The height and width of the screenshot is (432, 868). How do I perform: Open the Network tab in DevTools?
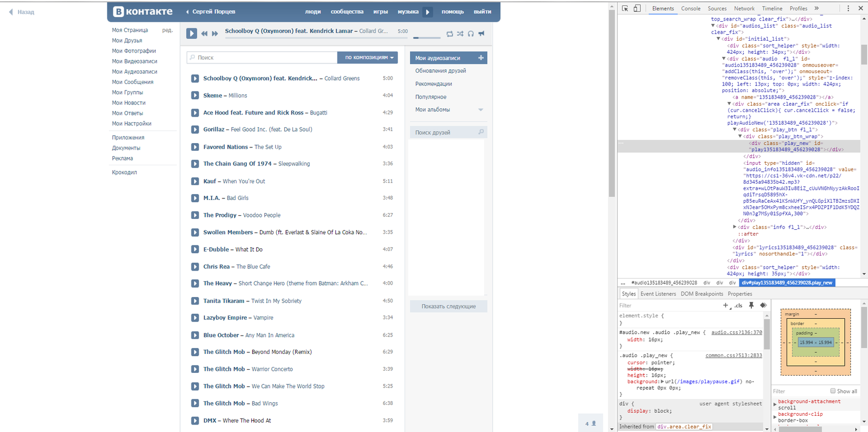[x=744, y=9]
